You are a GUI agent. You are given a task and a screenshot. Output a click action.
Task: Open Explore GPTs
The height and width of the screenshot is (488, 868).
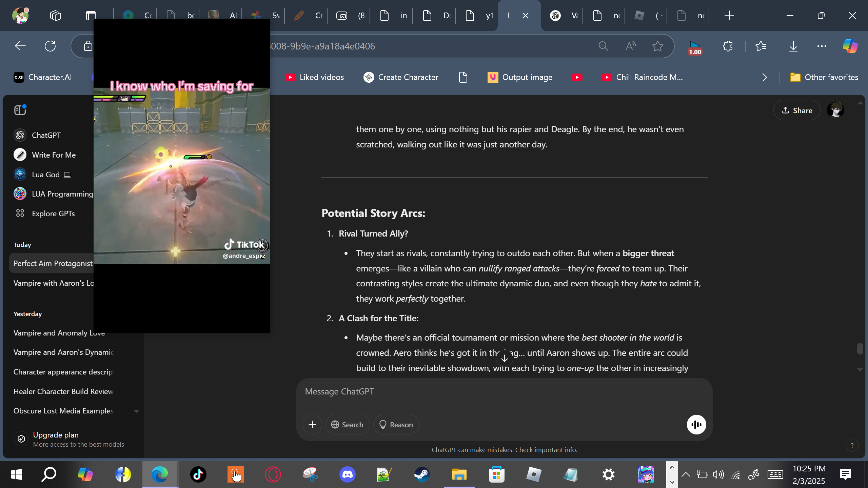click(44, 213)
